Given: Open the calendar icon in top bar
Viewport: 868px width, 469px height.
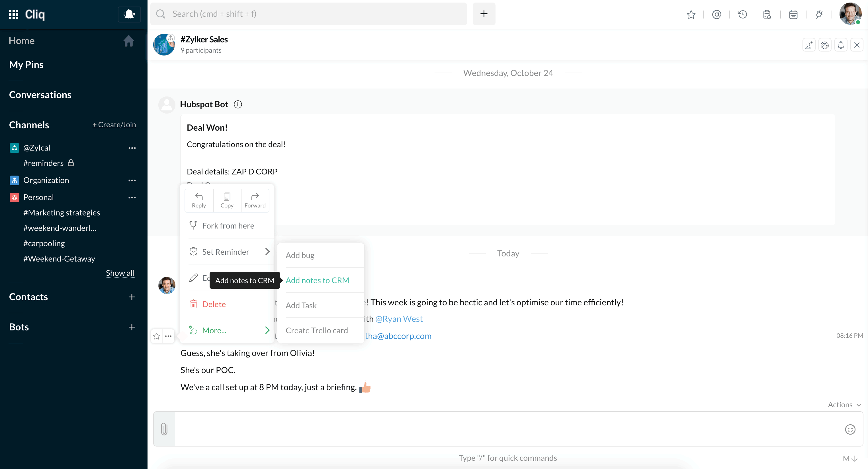Looking at the screenshot, I should [793, 14].
